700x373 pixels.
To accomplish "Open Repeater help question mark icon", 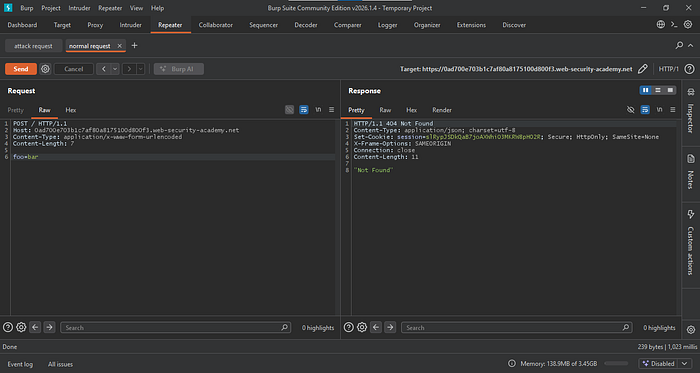I will (689, 69).
